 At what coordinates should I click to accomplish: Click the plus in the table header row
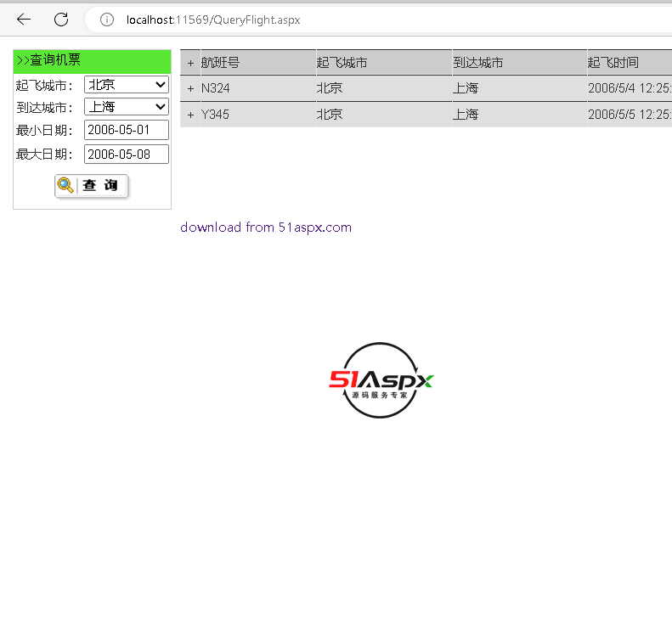190,63
